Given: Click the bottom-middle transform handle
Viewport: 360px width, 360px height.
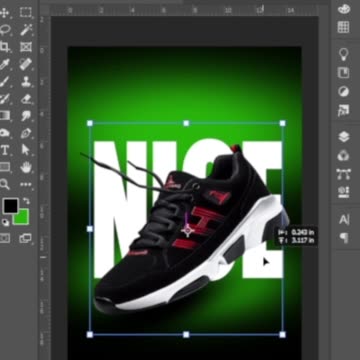Looking at the screenshot, I should 186,334.
